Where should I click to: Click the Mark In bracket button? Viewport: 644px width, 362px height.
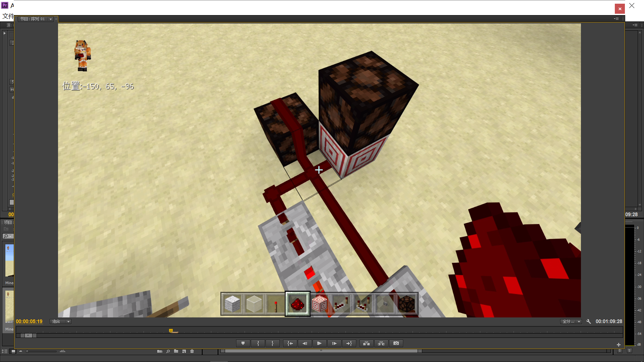tap(258, 343)
